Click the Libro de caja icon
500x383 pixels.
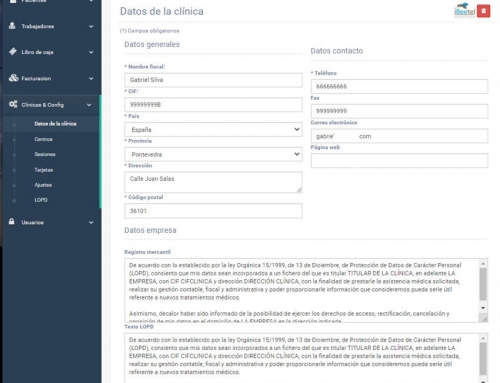coord(13,51)
